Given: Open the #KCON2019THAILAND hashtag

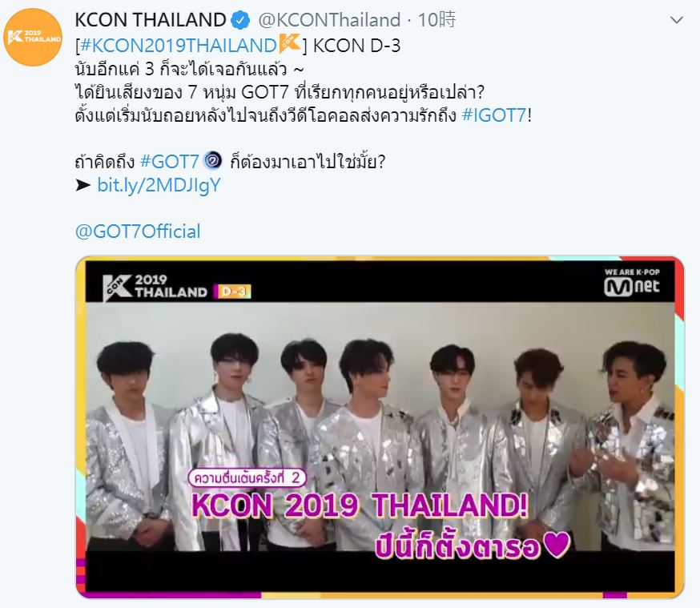Looking at the screenshot, I should point(179,46).
